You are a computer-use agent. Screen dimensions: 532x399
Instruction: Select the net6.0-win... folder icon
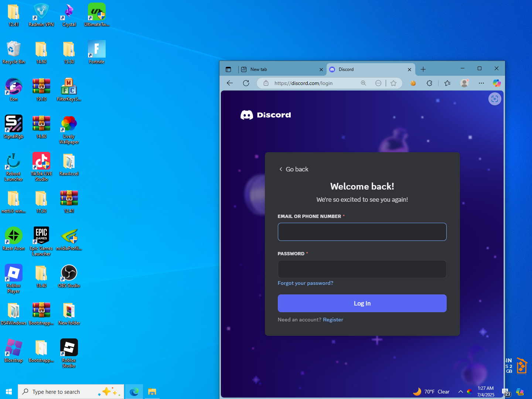click(14, 202)
